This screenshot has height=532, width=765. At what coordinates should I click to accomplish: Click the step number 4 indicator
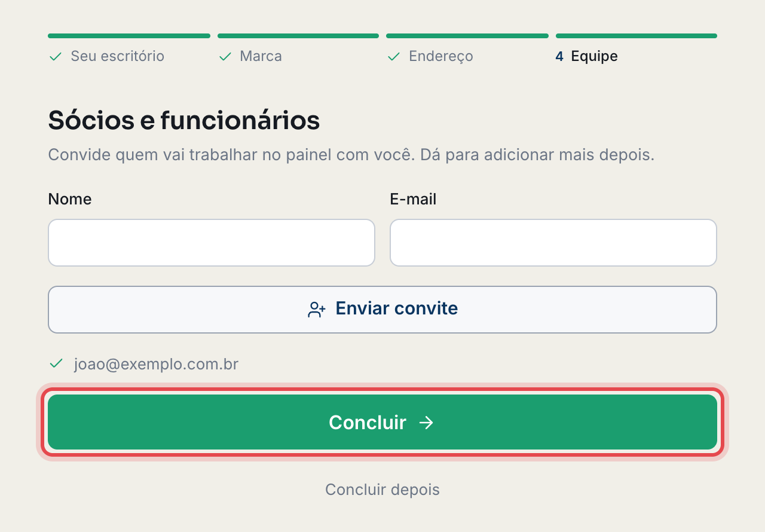click(x=559, y=57)
